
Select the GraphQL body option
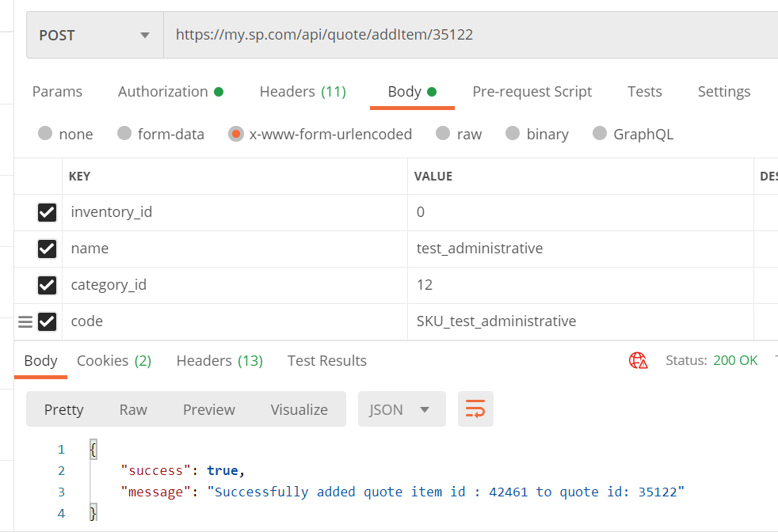click(x=600, y=134)
